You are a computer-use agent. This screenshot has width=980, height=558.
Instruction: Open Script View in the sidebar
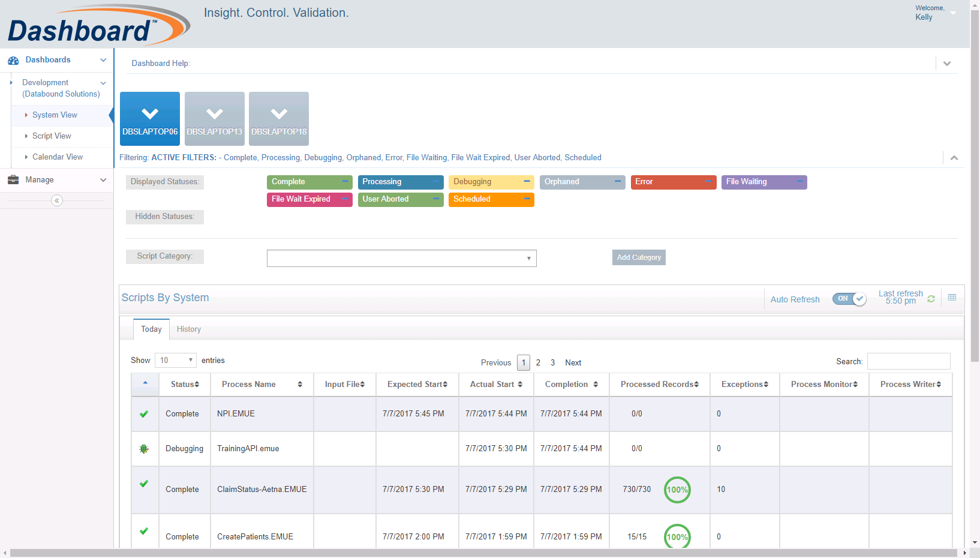pos(52,136)
